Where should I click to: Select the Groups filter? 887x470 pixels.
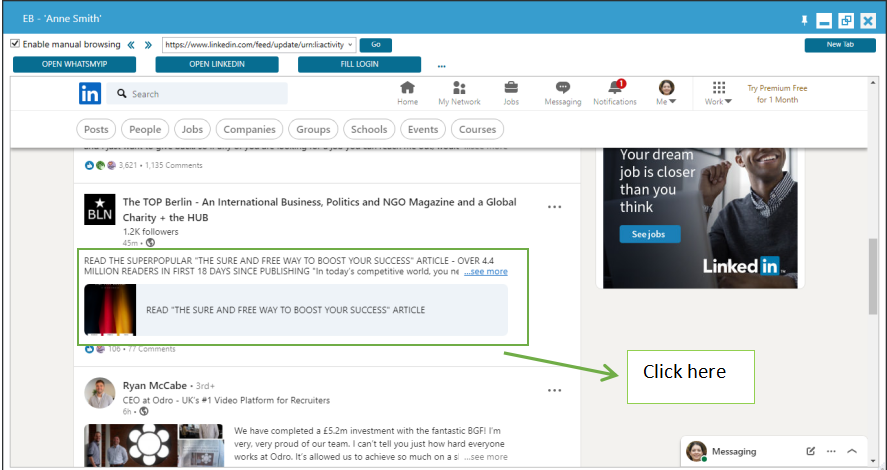313,130
